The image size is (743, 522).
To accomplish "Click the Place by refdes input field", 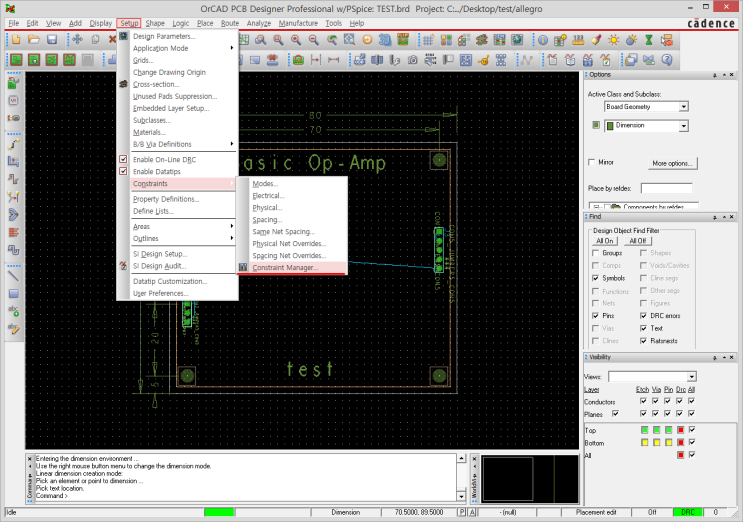I will click(x=667, y=188).
